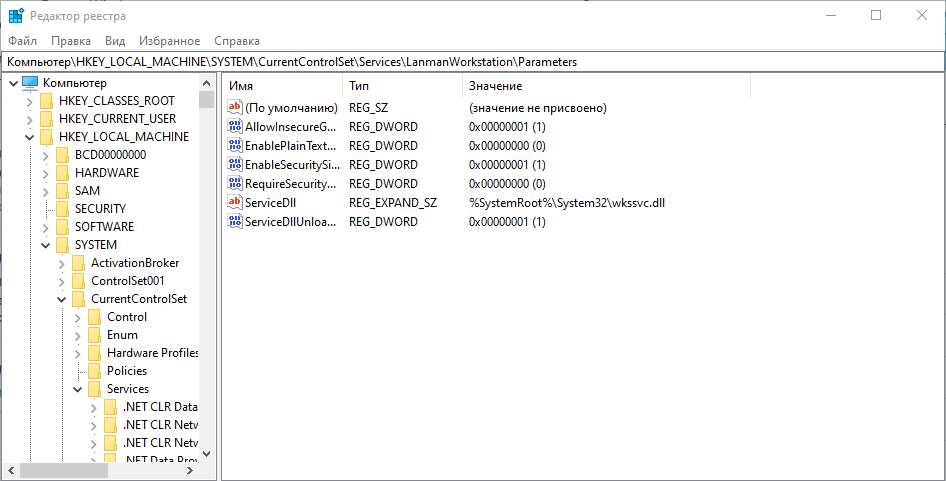Image resolution: width=946 pixels, height=481 pixels.
Task: Expand the HKEY_CLASSES_ROOT branch
Action: pyautogui.click(x=29, y=101)
